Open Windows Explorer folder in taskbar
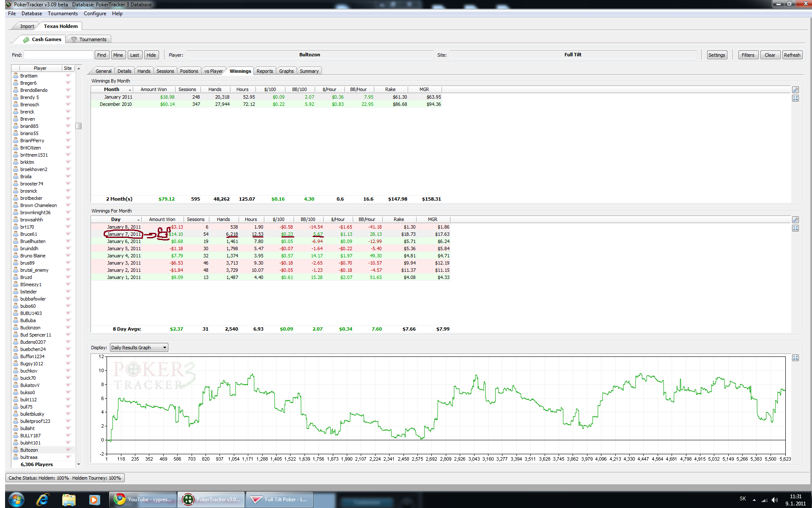This screenshot has height=508, width=812. (x=69, y=500)
